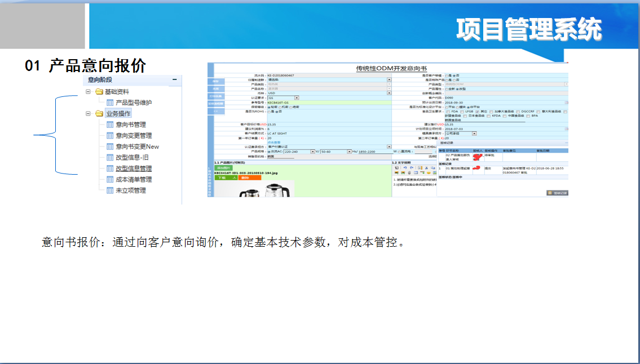Viewport: 640px width, 364px height.
Task: Click the 客户结算方式 value LC AT SIGHT
Action: click(277, 134)
